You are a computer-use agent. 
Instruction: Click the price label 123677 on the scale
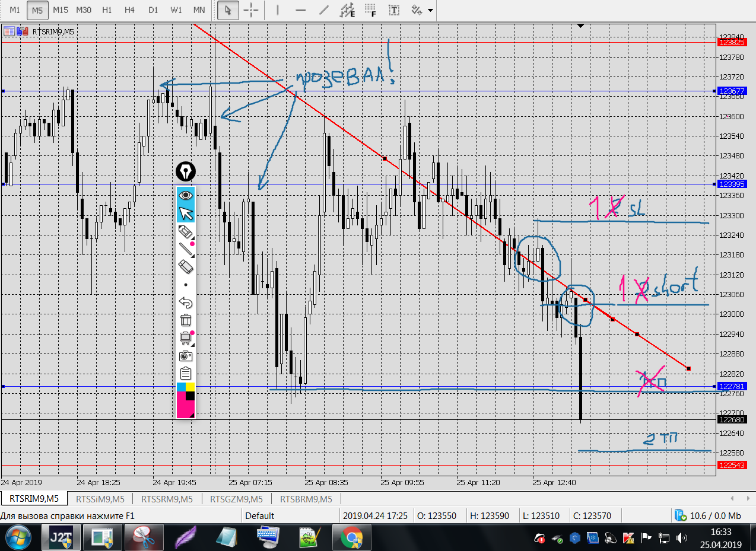pos(732,91)
